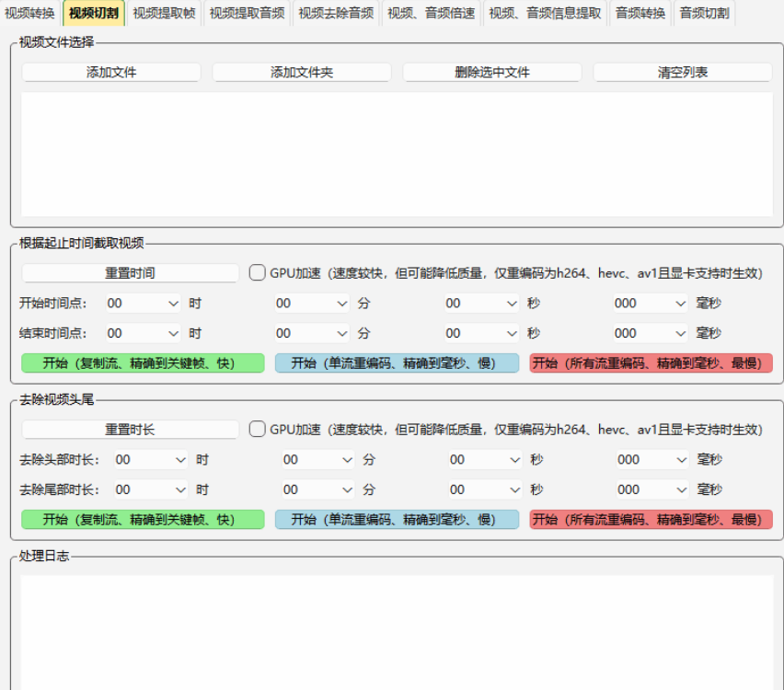Enable GPU加速 in the 根据起止时间截取视频 section
Screen dimensions: 784x690
coord(258,273)
